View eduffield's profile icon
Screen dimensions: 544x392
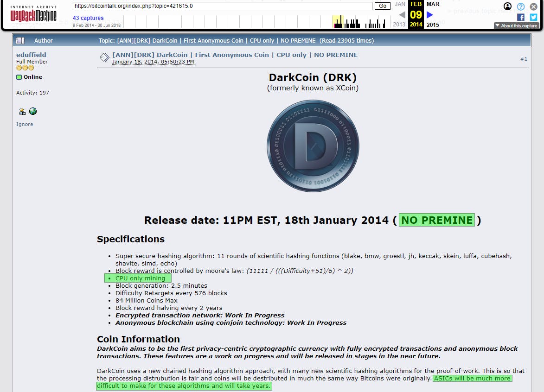(x=22, y=111)
